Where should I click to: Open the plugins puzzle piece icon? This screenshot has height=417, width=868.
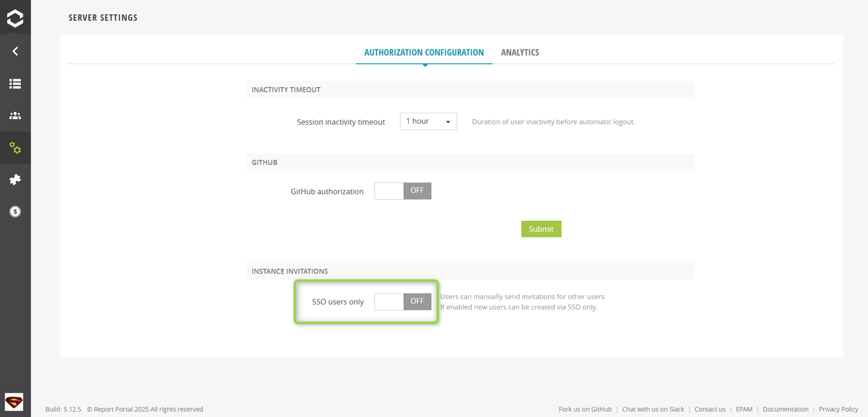(x=15, y=180)
